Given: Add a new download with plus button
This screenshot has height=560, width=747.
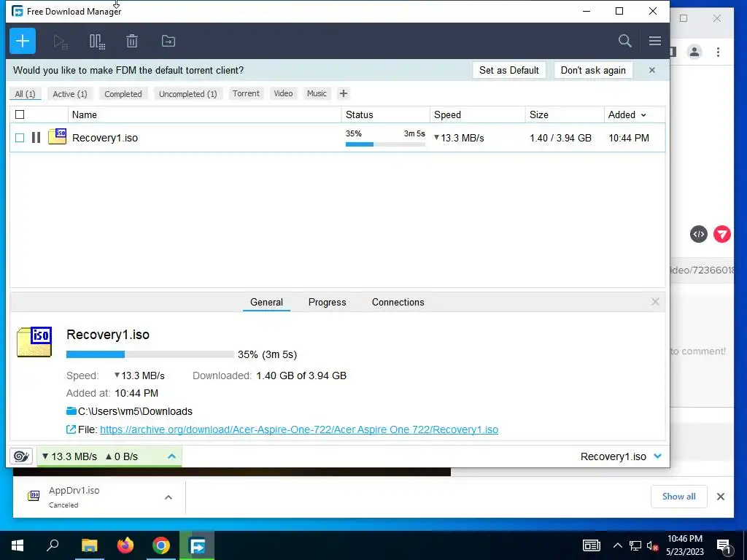Looking at the screenshot, I should point(23,41).
